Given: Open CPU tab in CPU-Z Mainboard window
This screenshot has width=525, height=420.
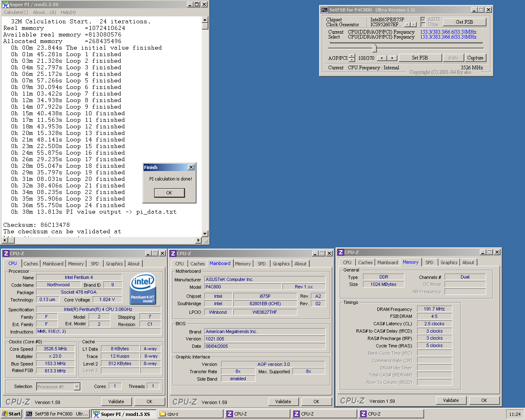Looking at the screenshot, I should point(180,264).
